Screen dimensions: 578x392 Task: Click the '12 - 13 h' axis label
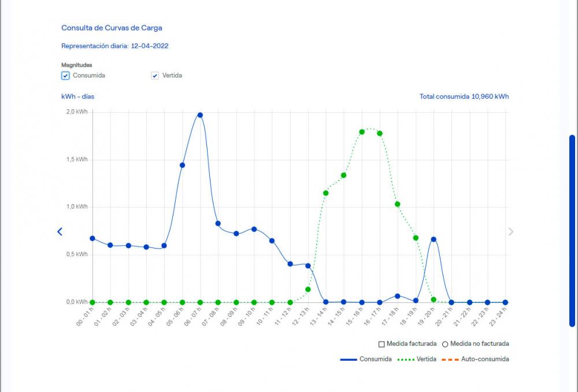point(301,317)
